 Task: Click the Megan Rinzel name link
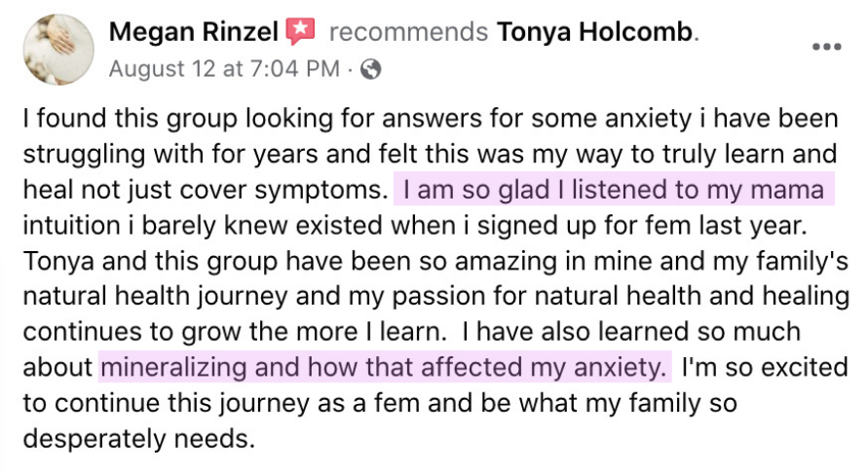(x=195, y=32)
